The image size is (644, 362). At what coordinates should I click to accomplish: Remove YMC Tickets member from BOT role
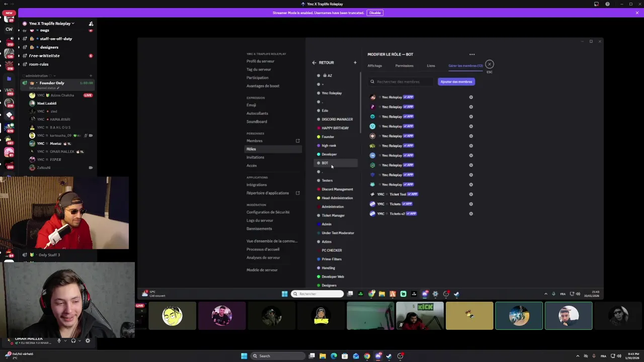471,204
